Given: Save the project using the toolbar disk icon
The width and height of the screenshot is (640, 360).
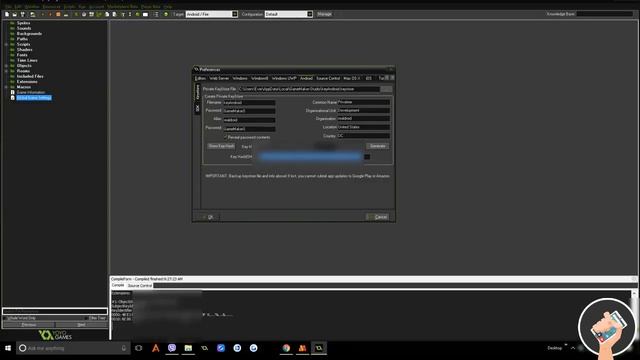Looking at the screenshot, I should [22, 14].
